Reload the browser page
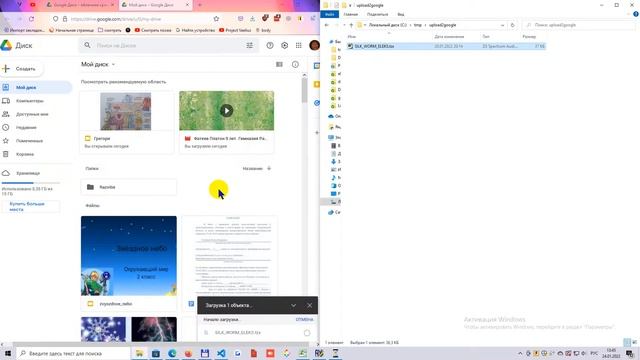Screen dimensions: 640x360 [x=31, y=19]
